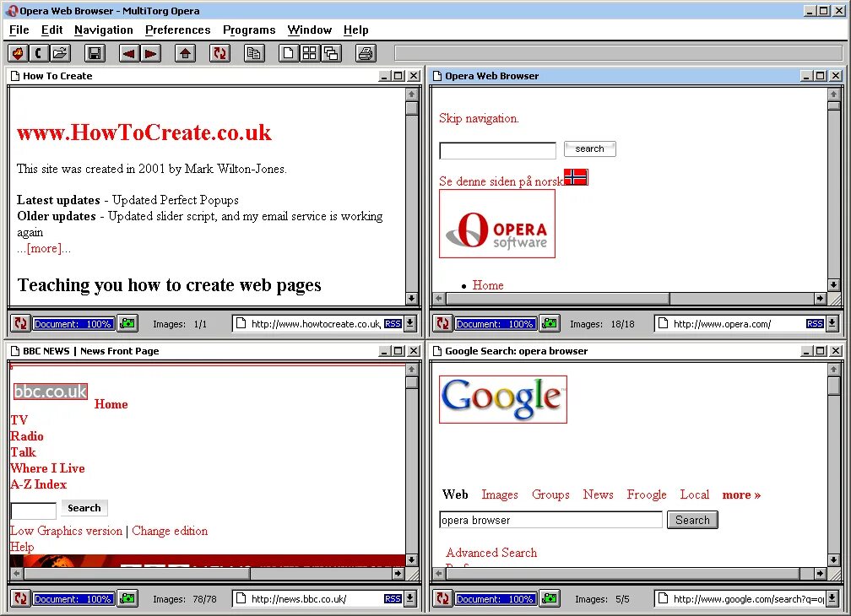The height and width of the screenshot is (616, 851).
Task: Click the RSS badge in the opera.com address field
Action: point(816,324)
